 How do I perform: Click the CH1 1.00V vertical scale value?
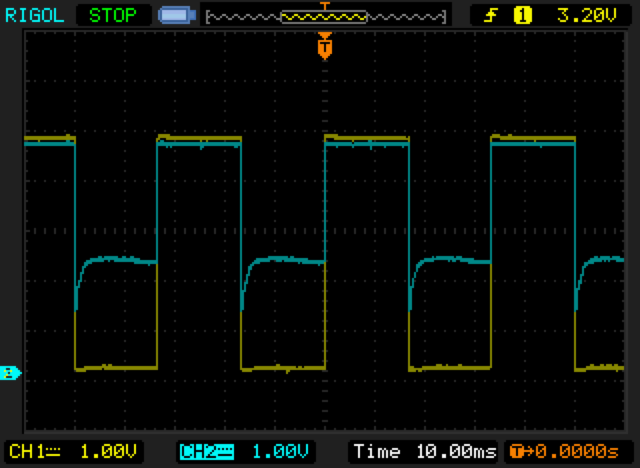(109, 452)
